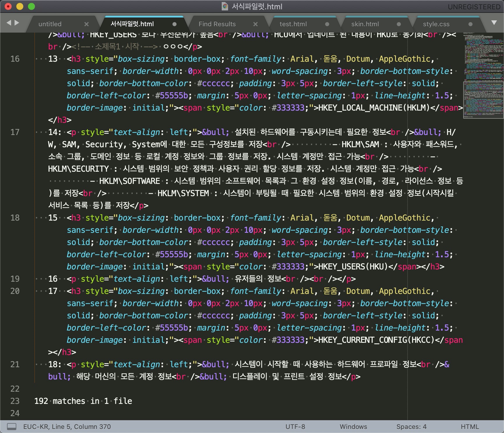Click the 서식파일럿.html window title
The width and height of the screenshot is (504, 433).
pos(257,6)
